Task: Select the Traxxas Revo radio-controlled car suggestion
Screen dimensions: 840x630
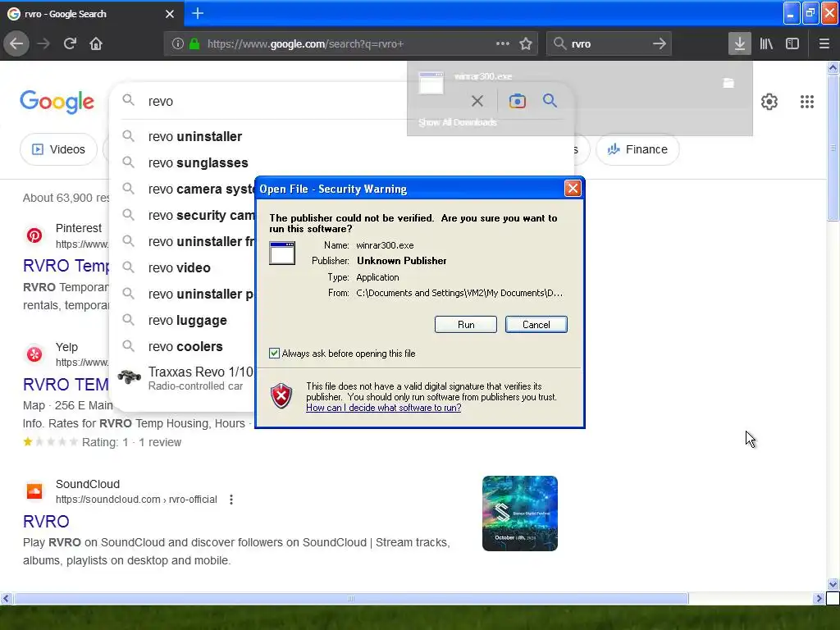Action: [x=186, y=378]
